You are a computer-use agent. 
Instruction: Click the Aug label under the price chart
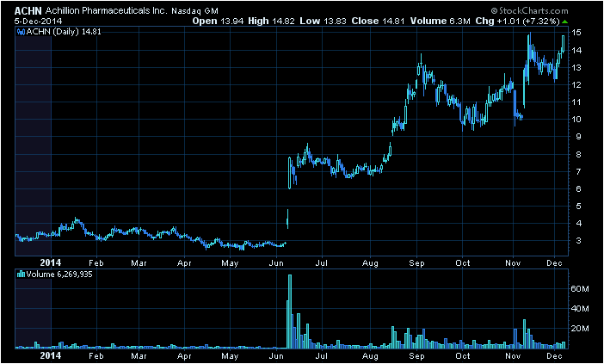(x=371, y=263)
